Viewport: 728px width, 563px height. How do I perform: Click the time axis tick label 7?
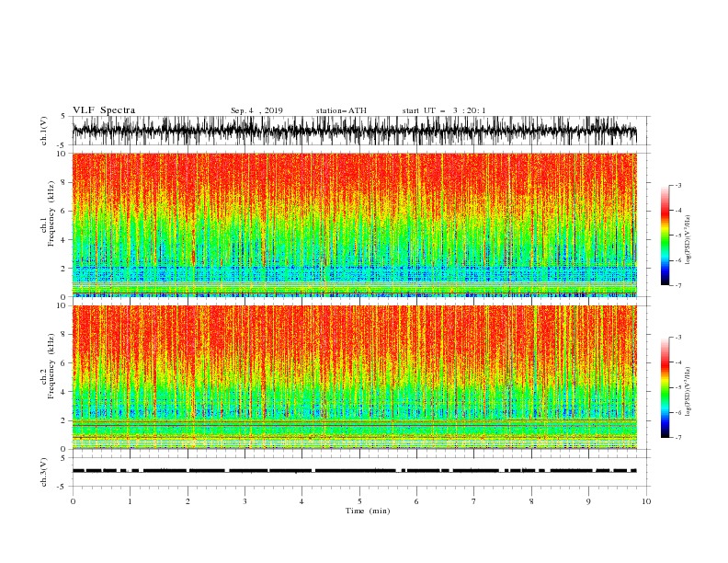tap(474, 501)
